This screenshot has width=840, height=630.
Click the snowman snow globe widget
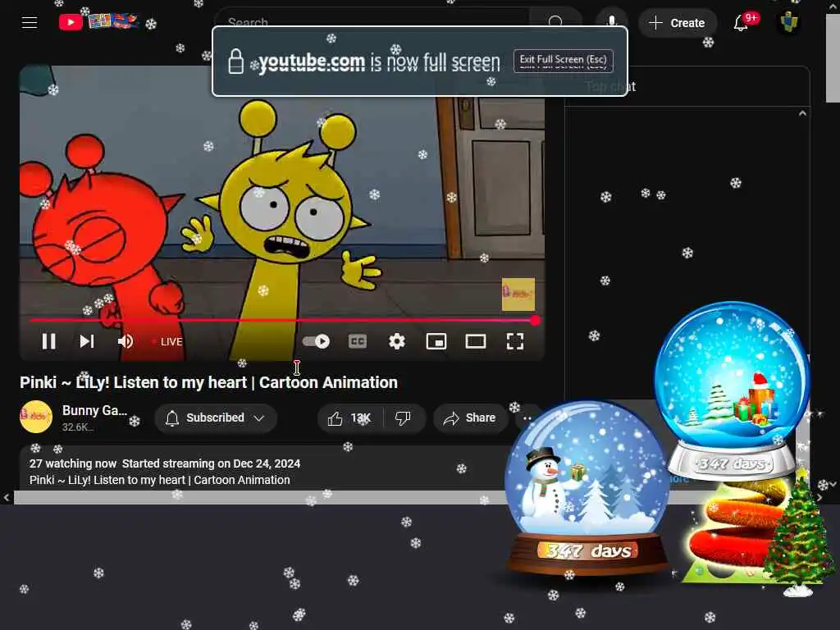point(587,487)
